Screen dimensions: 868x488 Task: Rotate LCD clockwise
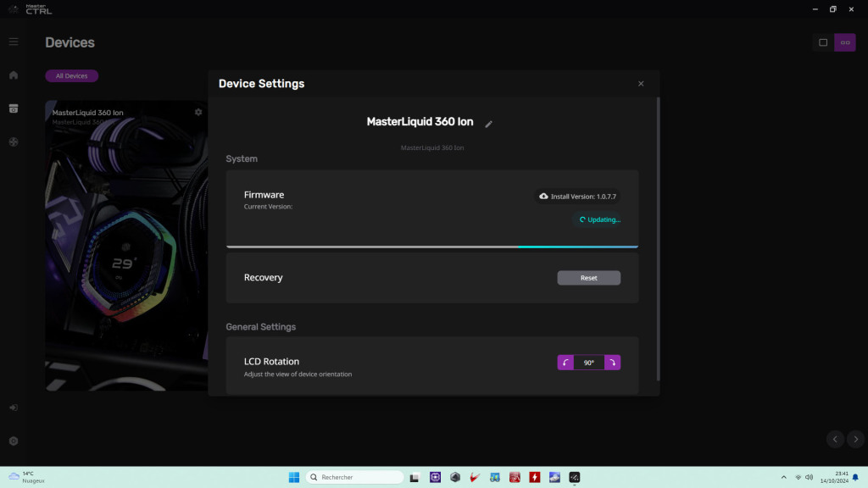pos(612,363)
